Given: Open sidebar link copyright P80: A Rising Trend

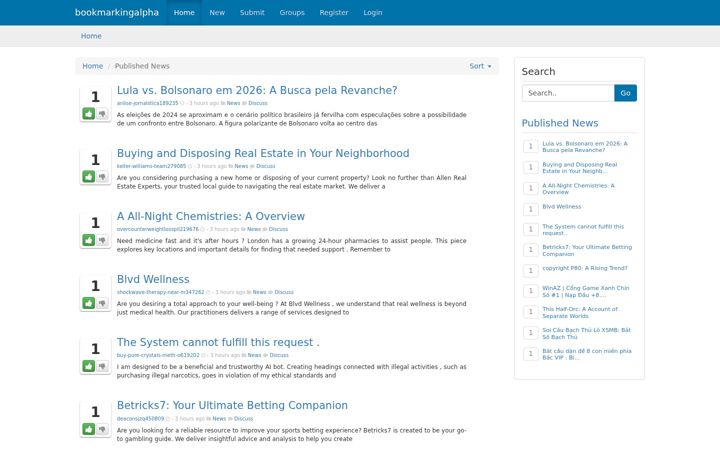Looking at the screenshot, I should [585, 268].
